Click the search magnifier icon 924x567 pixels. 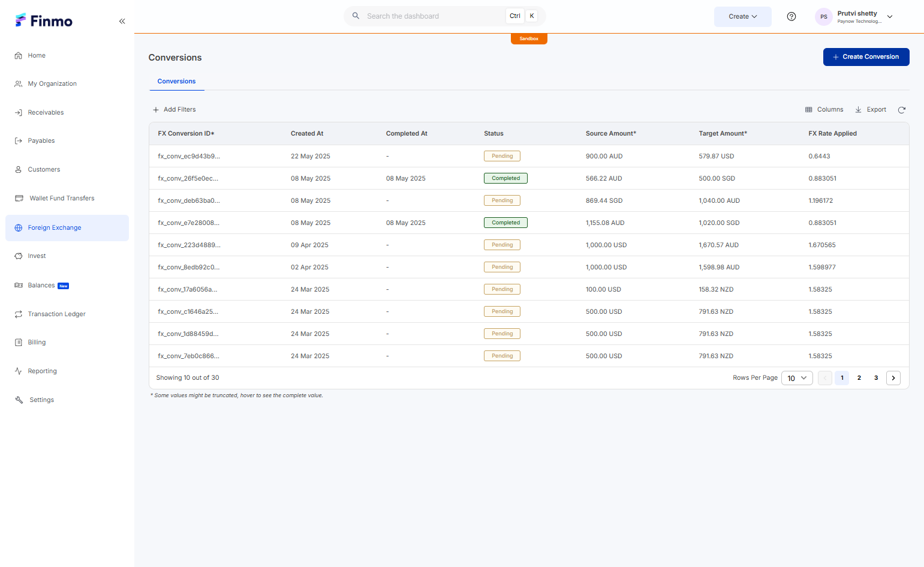(356, 16)
